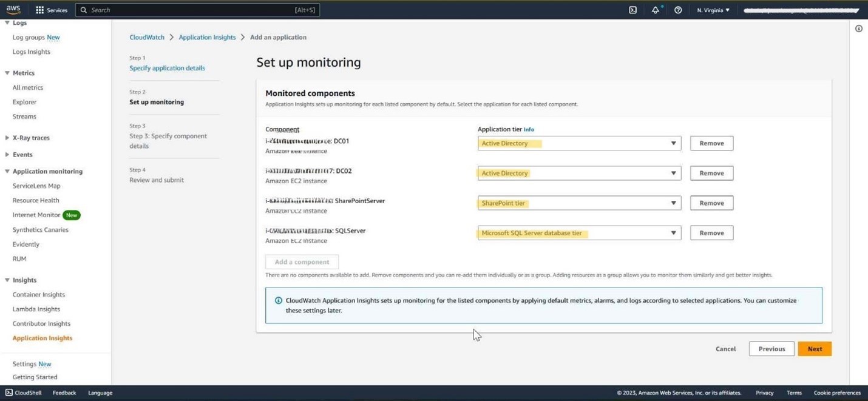
Task: Open Explorer under Metrics
Action: click(24, 102)
